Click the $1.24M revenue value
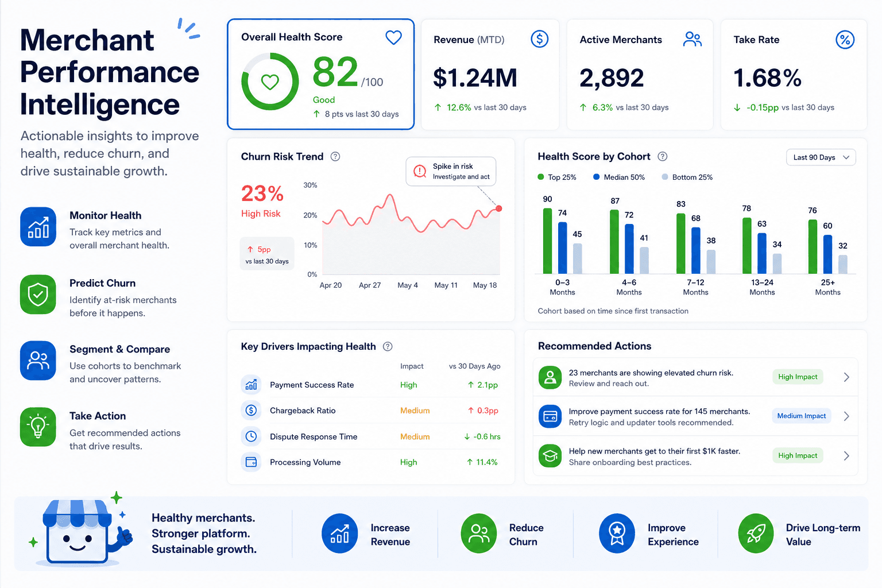The image size is (882, 588). [x=475, y=78]
